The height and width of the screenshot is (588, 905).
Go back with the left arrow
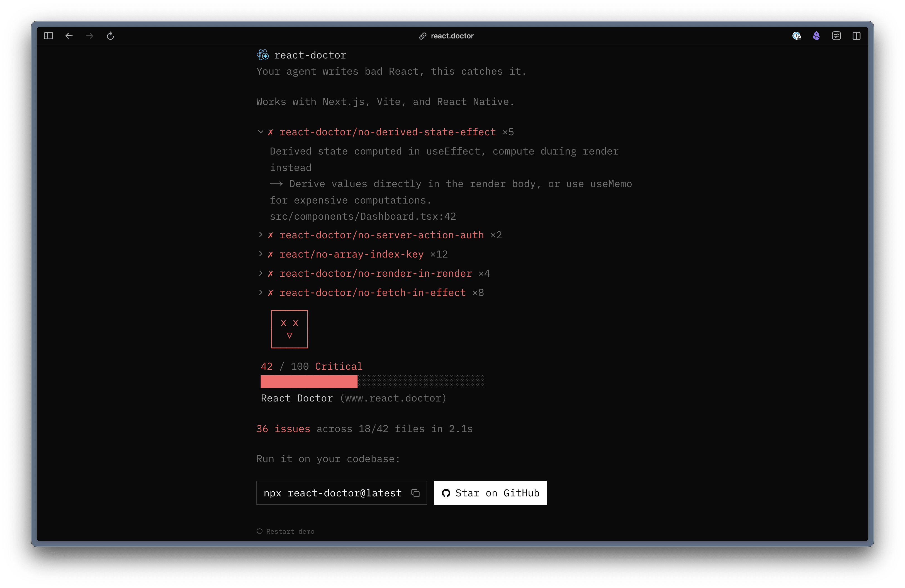(x=69, y=36)
